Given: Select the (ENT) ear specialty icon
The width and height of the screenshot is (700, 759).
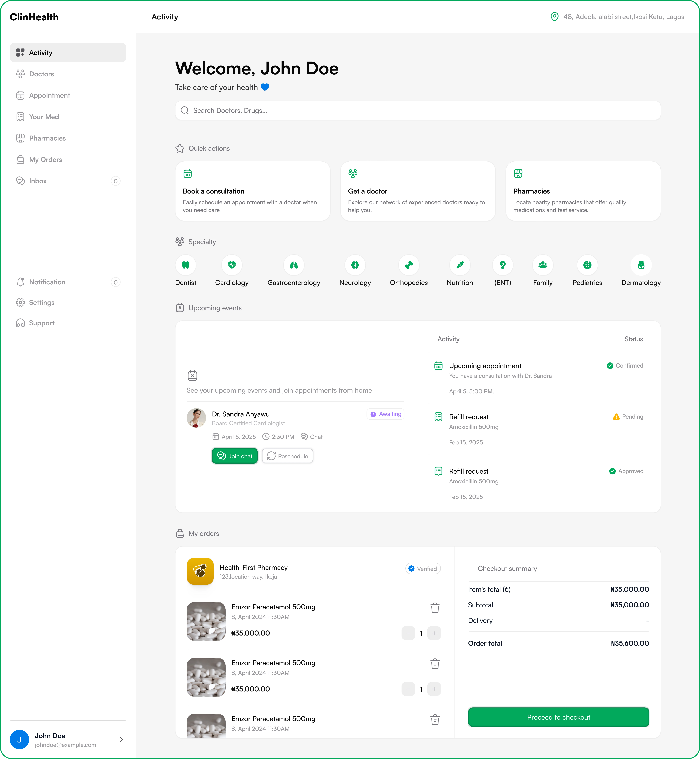Looking at the screenshot, I should tap(503, 265).
